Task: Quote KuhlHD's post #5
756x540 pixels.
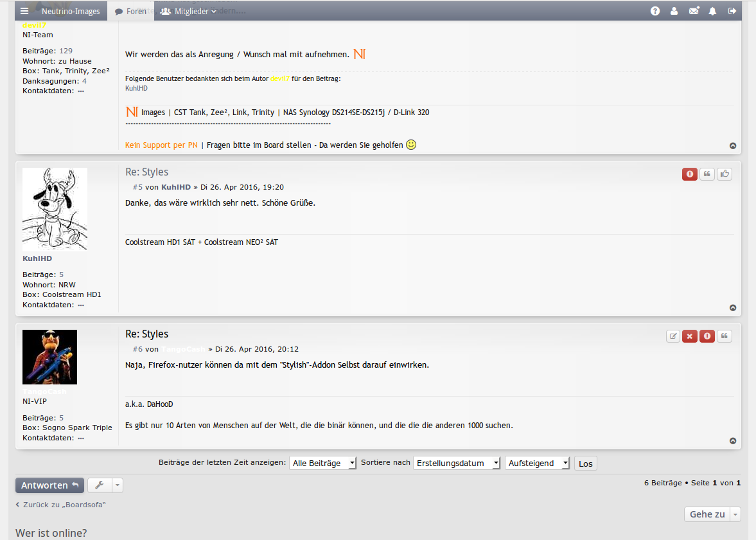Action: coord(707,174)
